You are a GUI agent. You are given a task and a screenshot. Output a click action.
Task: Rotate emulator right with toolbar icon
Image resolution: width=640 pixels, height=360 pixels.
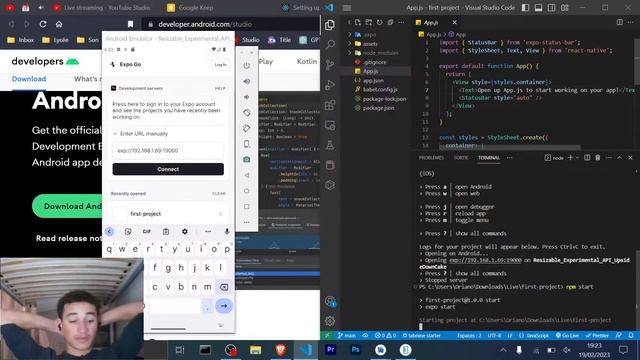click(x=247, y=128)
